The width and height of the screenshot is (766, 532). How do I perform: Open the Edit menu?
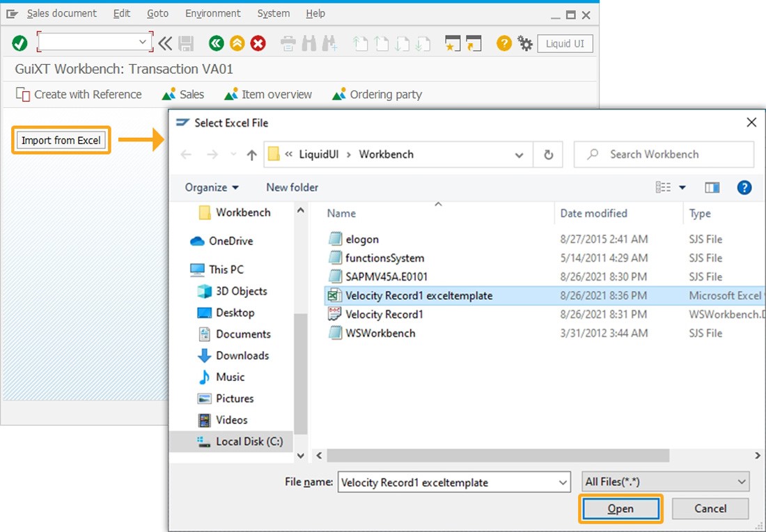[122, 14]
